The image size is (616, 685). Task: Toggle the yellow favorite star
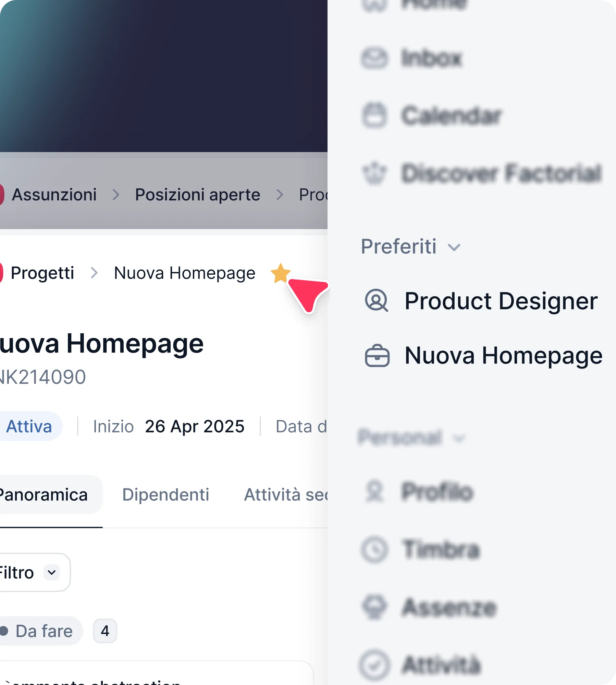280,273
